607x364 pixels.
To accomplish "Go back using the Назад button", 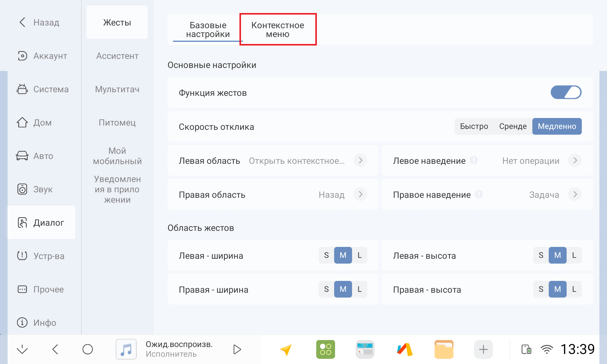I will click(39, 22).
